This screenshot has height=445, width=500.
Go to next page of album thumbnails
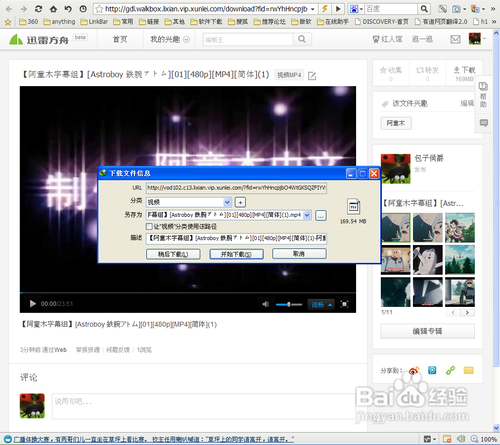tap(467, 312)
